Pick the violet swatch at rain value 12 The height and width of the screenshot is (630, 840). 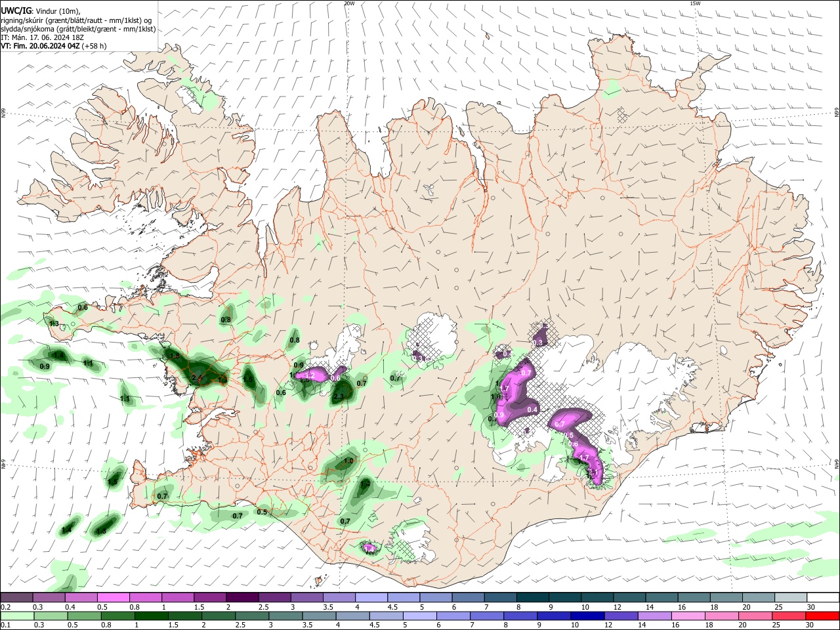[x=621, y=616]
